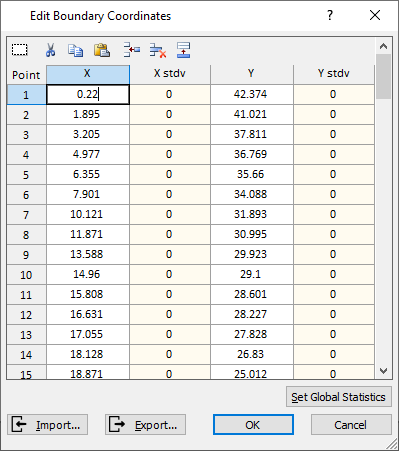Click the X cell with value 10.121
Screen dimensions: 399x451
[x=88, y=214]
